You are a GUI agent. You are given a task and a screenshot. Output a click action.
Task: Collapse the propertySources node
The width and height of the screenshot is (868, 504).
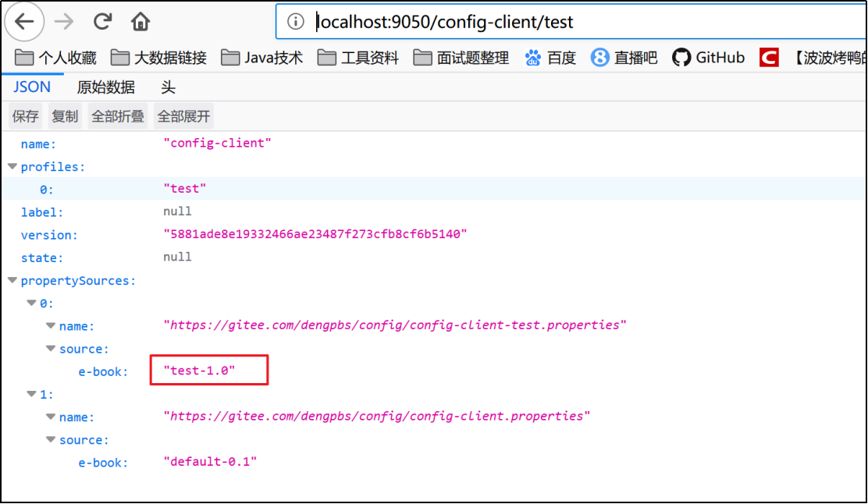12,280
